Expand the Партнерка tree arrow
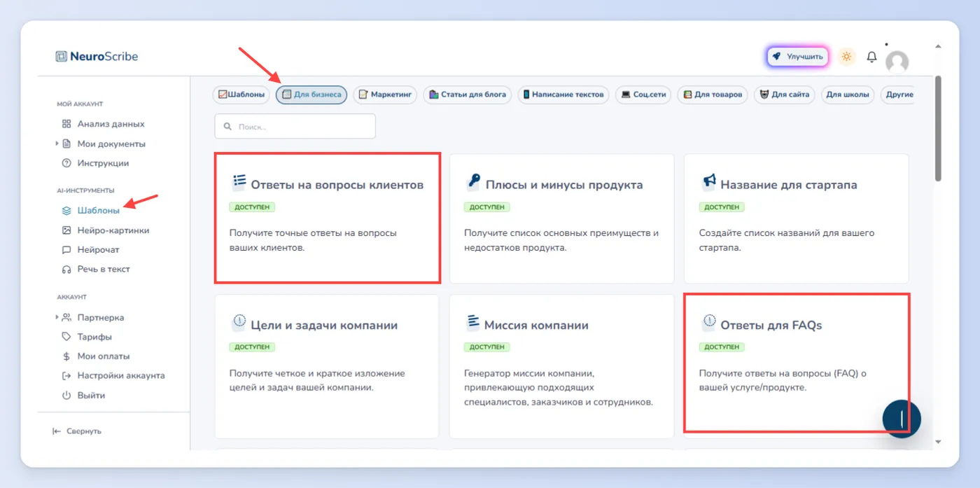This screenshot has width=980, height=488. 57,317
